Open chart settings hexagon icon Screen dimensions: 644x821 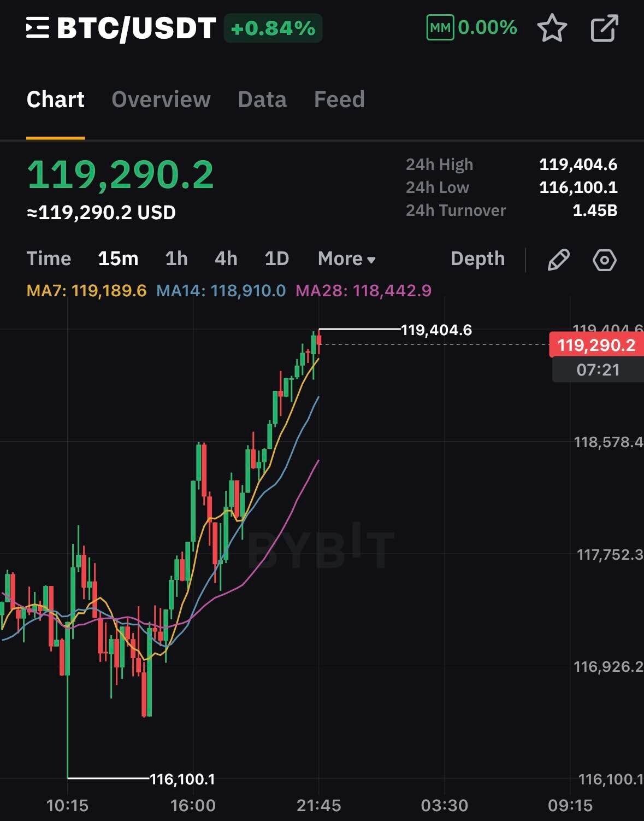pos(605,260)
